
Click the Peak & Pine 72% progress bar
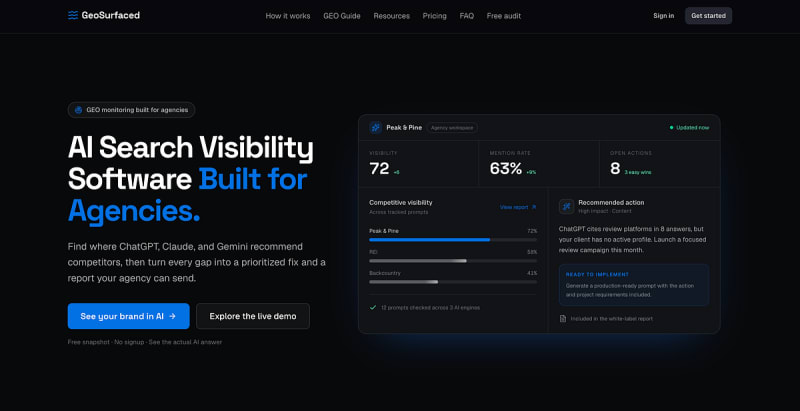[453, 239]
